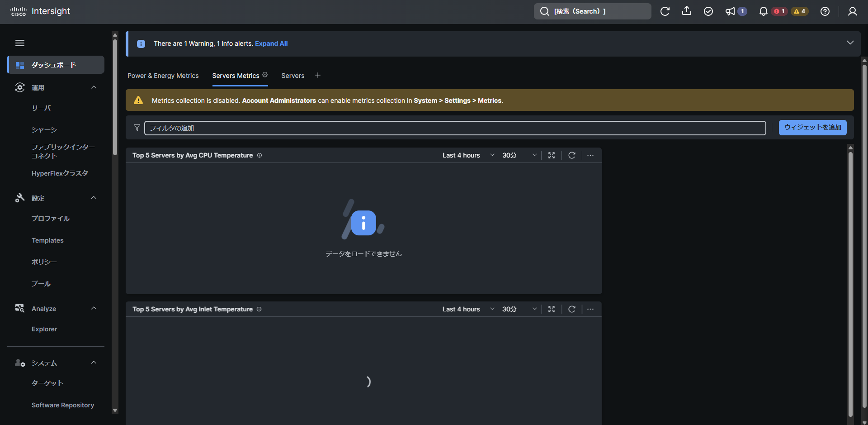Screen dimensions: 868x425
Task: Switch to the Servers tab
Action: (292, 76)
